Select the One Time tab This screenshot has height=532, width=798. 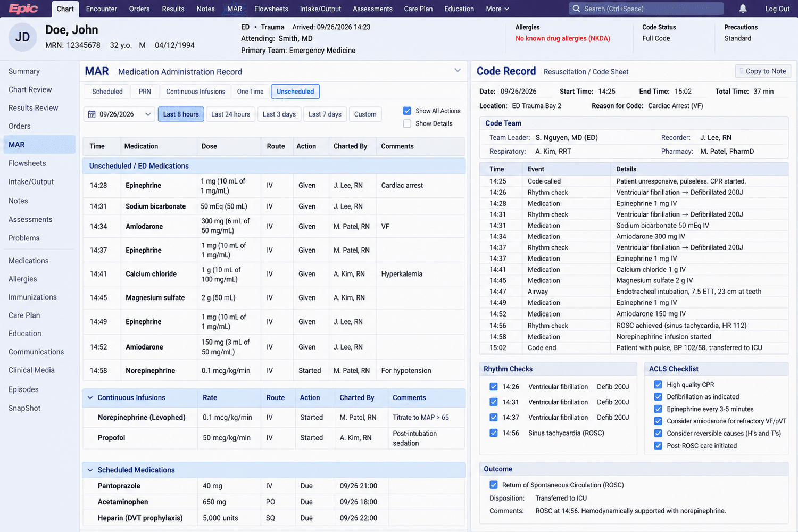250,92
